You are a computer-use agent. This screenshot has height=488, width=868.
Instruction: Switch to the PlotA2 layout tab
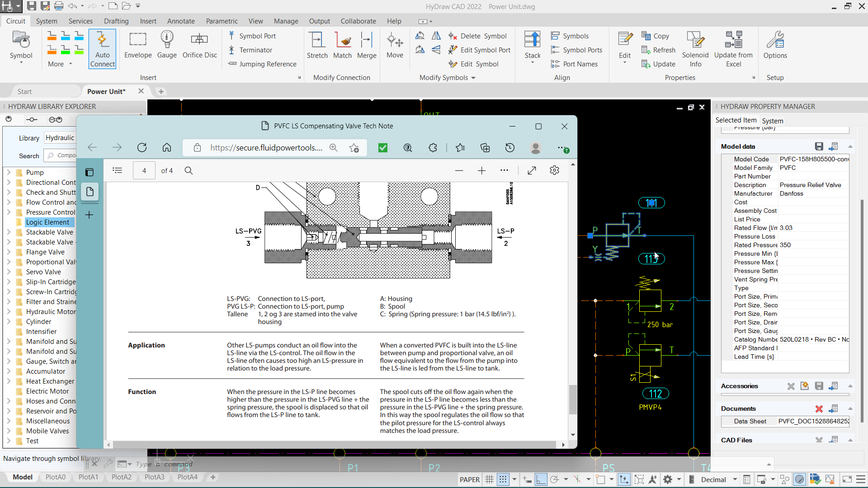click(x=121, y=477)
